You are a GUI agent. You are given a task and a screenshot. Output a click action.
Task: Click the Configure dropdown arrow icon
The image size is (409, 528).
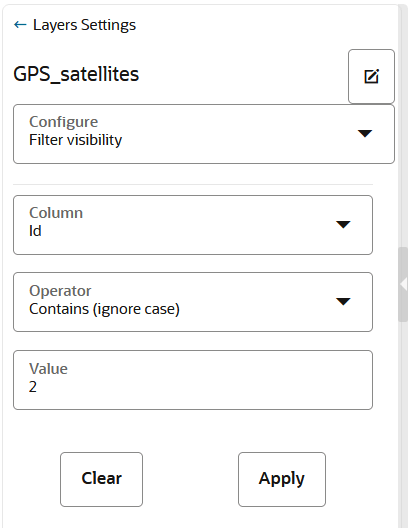tap(365, 134)
